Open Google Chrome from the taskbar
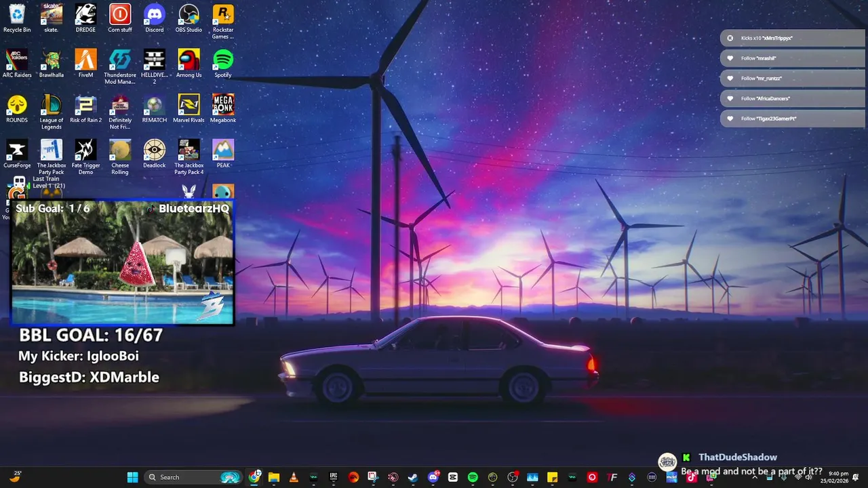This screenshot has height=488, width=868. pyautogui.click(x=254, y=477)
